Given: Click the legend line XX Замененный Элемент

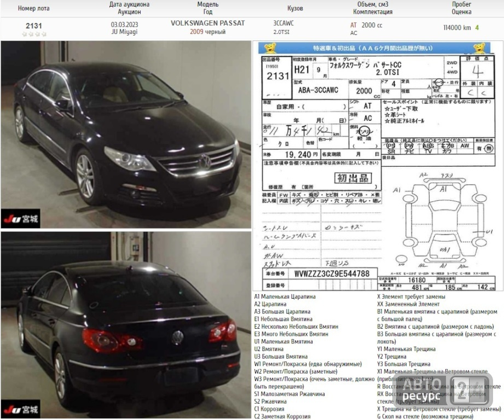Looking at the screenshot, I should [408, 304].
